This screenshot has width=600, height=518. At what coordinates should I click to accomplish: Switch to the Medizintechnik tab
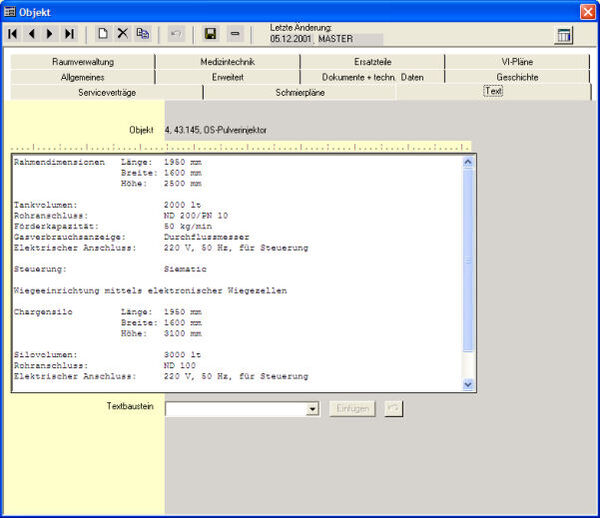227,62
